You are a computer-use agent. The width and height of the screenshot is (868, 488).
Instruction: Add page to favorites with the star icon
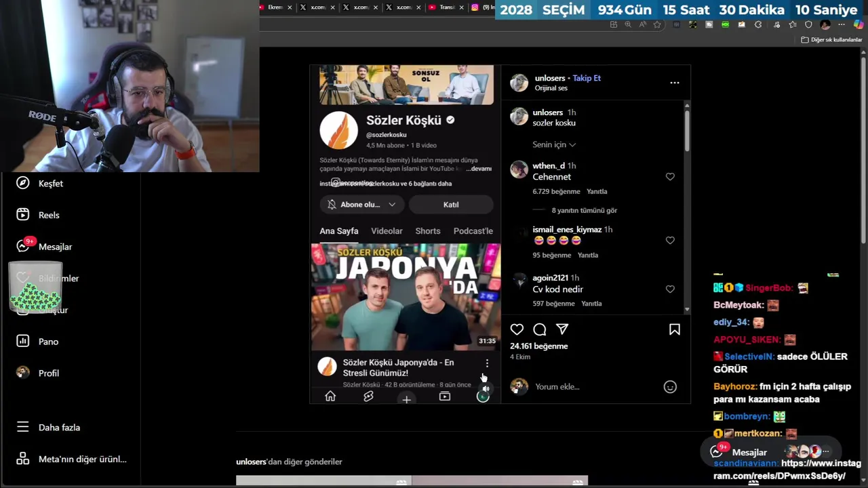[657, 24]
